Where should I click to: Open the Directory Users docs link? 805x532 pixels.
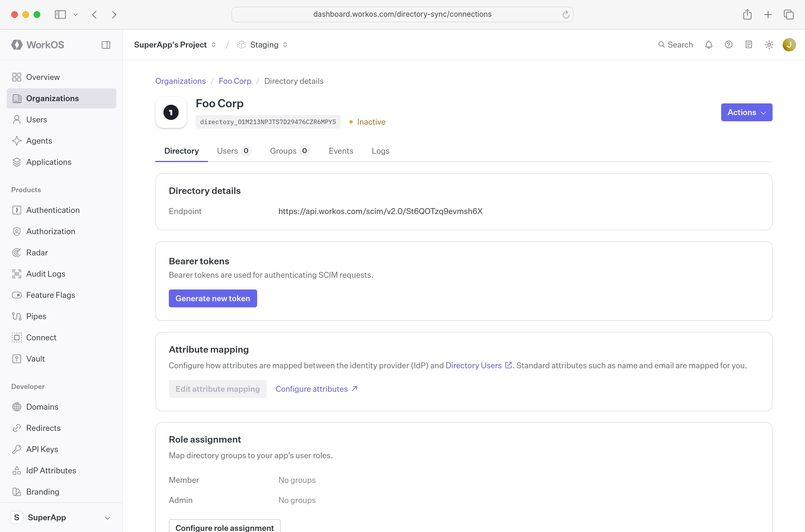[479, 365]
